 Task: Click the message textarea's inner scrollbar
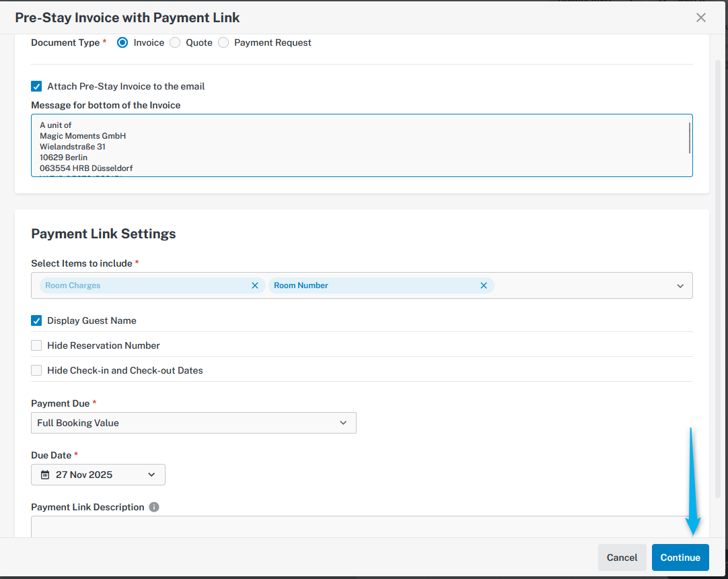point(689,138)
